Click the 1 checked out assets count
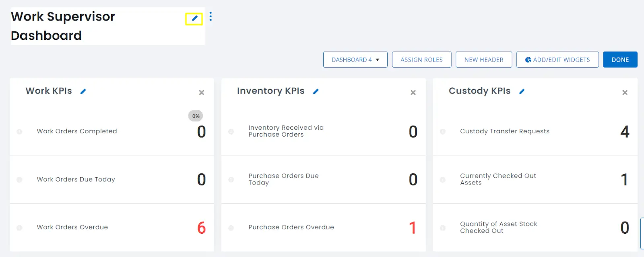Viewport: 644px width, 257px height. (625, 180)
